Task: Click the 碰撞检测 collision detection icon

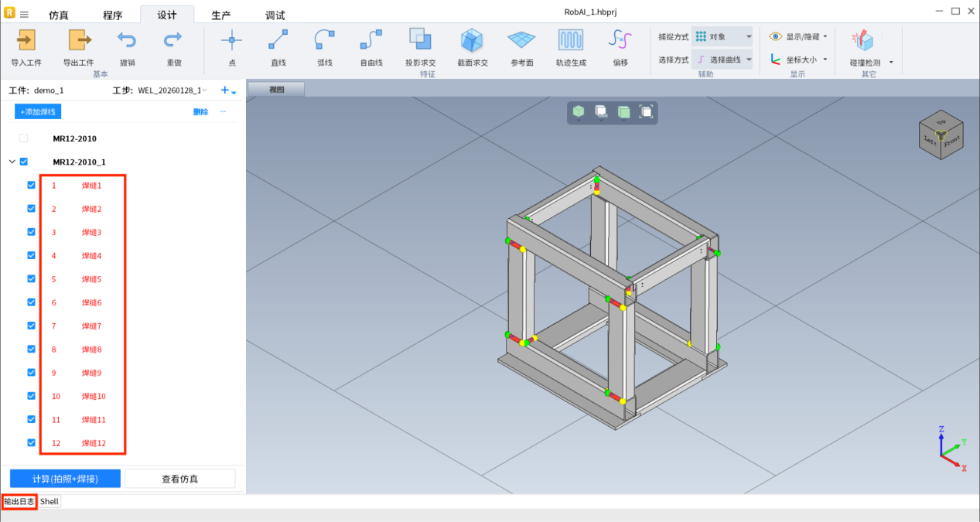Action: pyautogui.click(x=862, y=40)
